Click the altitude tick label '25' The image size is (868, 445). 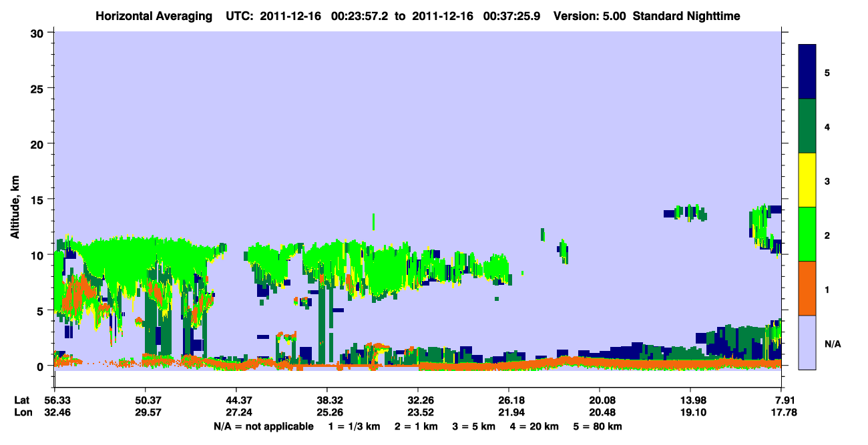pyautogui.click(x=39, y=88)
